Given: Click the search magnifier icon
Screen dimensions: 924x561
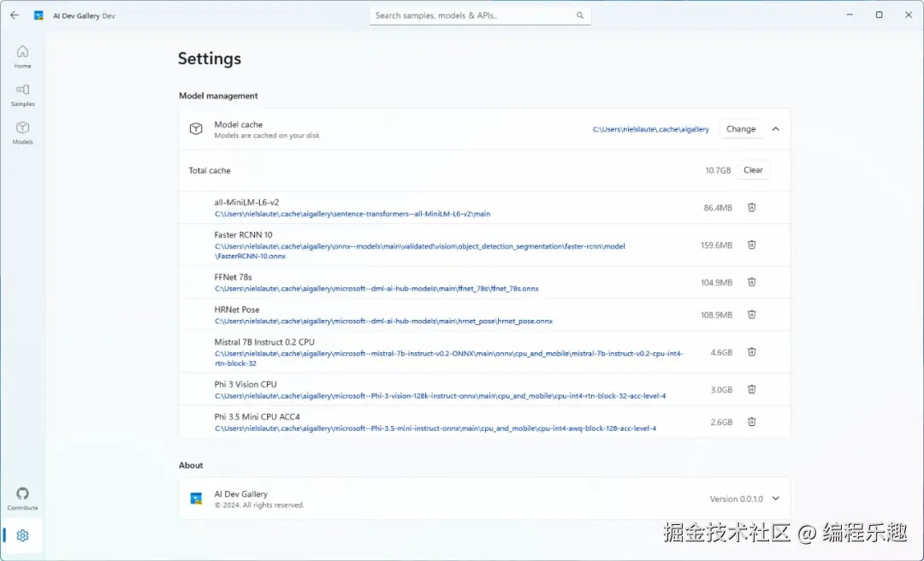Looking at the screenshot, I should [x=580, y=16].
